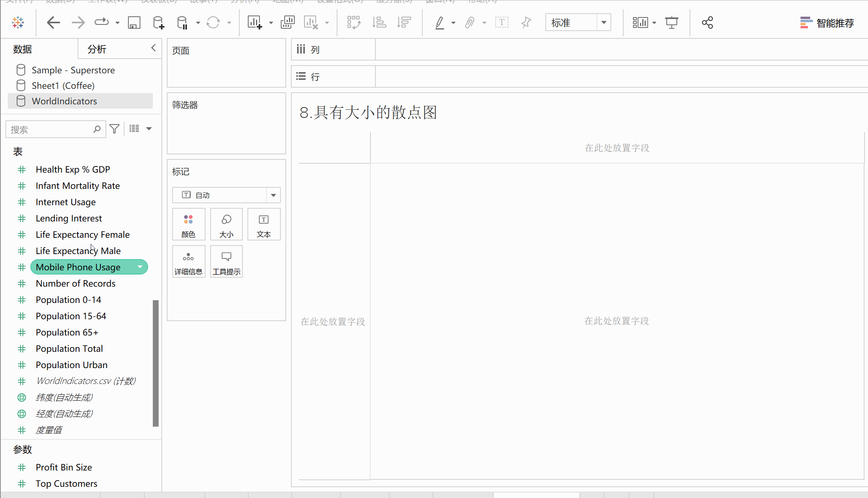Screen dimensions: 868x498
Task: Click the Size (大小) marks button
Action: 226,225
